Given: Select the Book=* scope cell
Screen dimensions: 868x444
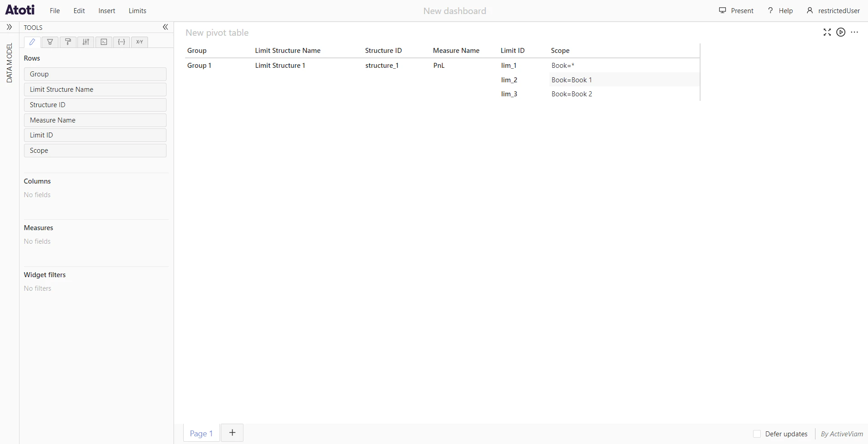Looking at the screenshot, I should 624,66.
